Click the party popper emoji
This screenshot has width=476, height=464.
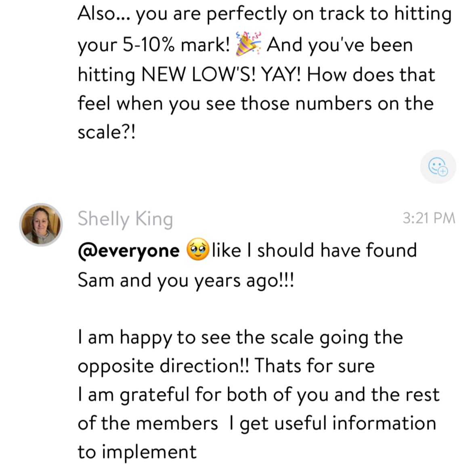(248, 44)
